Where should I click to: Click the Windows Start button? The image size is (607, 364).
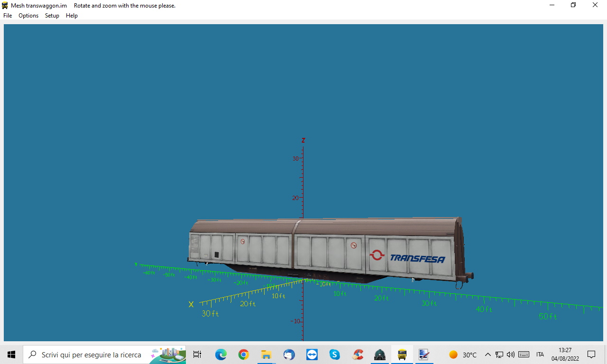(11, 355)
